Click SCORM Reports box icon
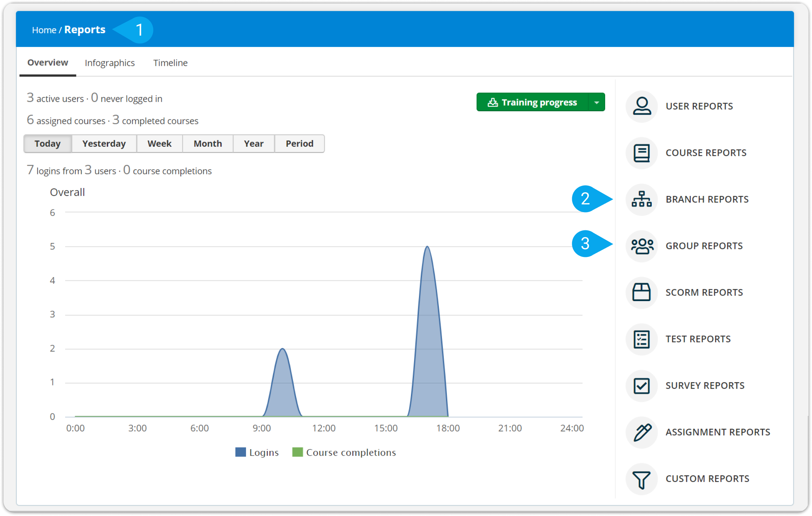This screenshot has height=516, width=812. click(642, 293)
